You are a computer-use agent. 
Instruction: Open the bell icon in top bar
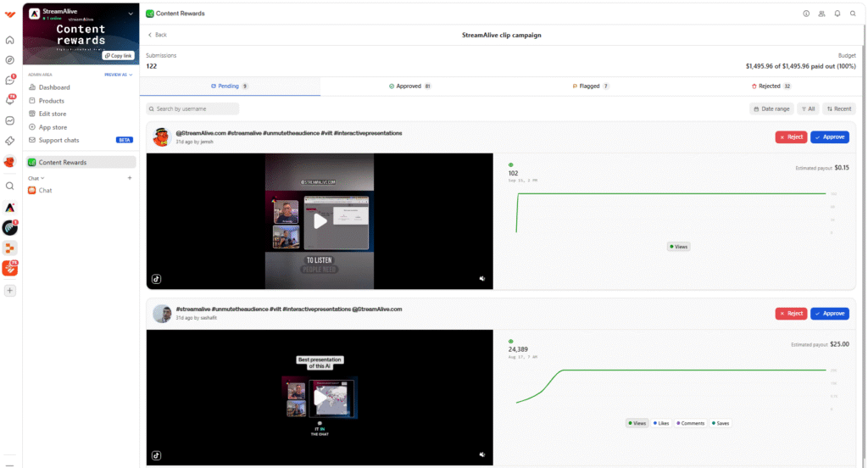pos(837,14)
